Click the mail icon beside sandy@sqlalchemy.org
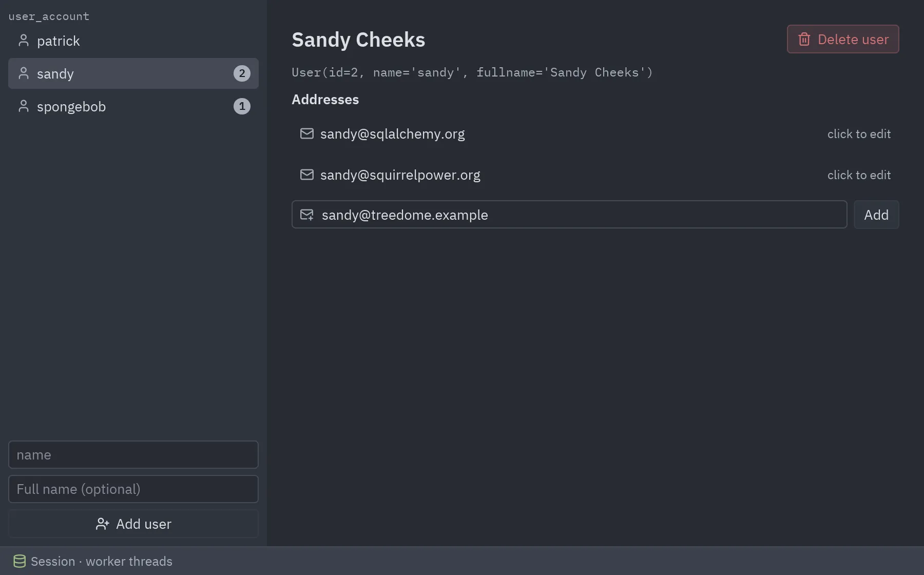The width and height of the screenshot is (924, 575). point(306,133)
